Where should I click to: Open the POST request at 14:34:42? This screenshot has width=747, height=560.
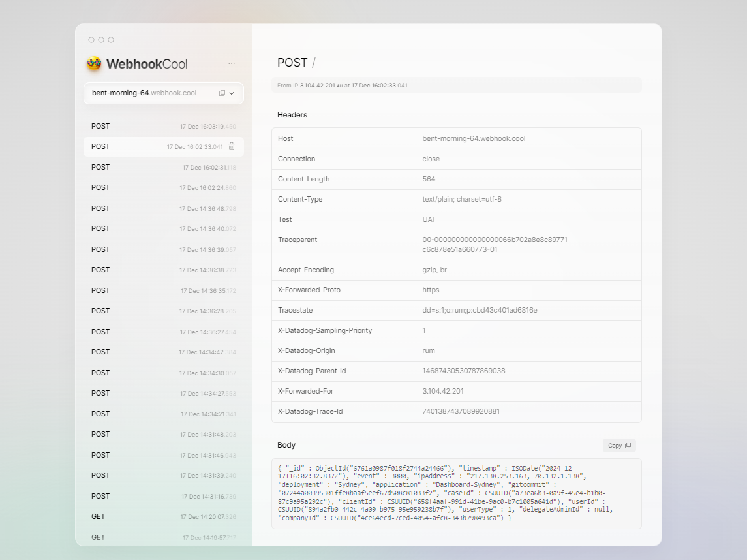(x=163, y=352)
